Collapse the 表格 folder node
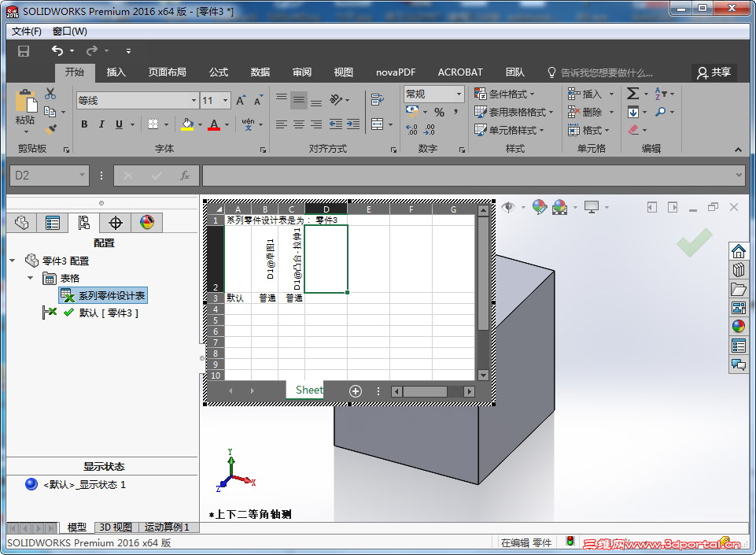The width and height of the screenshot is (756, 555). [31, 278]
